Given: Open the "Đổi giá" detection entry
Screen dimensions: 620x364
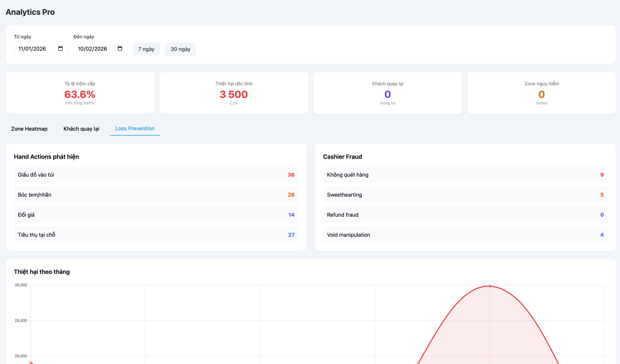Looking at the screenshot, I should point(156,215).
